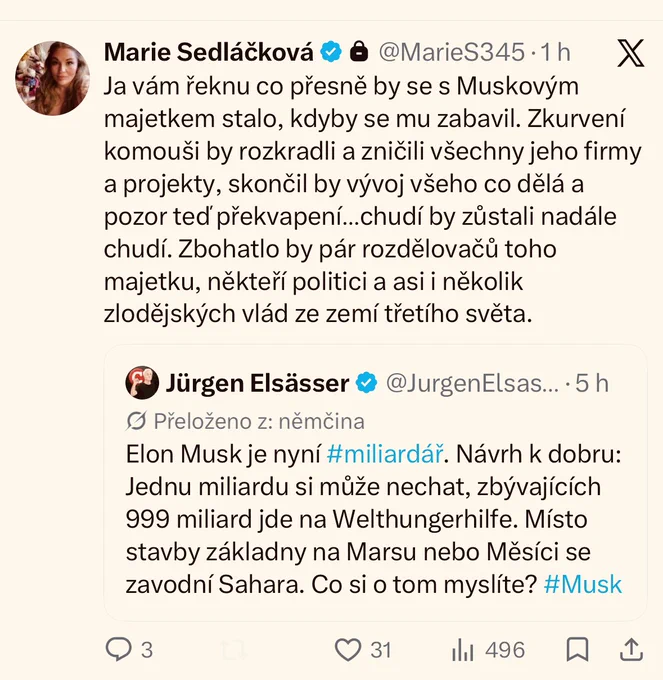663x680 pixels.
Task: Open replies via the comment bubble icon
Action: point(118,649)
